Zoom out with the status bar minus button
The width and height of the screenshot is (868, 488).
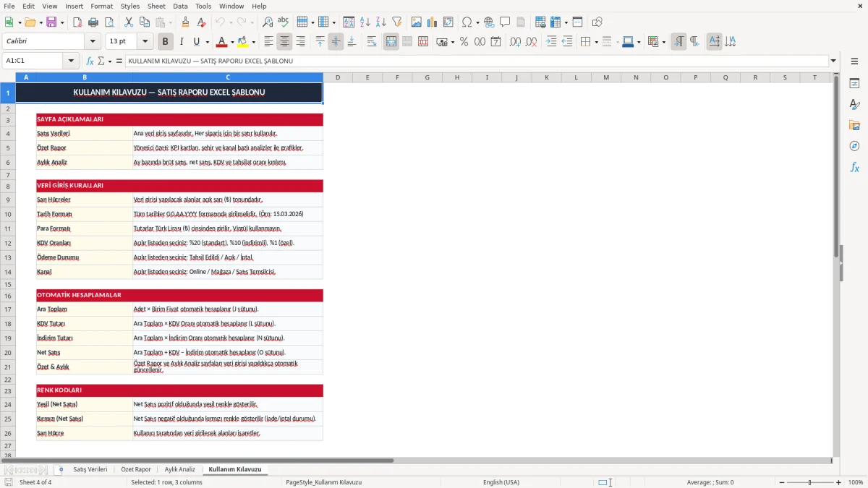782,482
